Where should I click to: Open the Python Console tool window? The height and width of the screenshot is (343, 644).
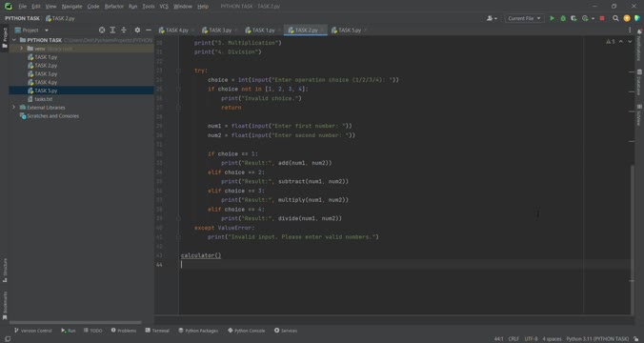click(247, 331)
